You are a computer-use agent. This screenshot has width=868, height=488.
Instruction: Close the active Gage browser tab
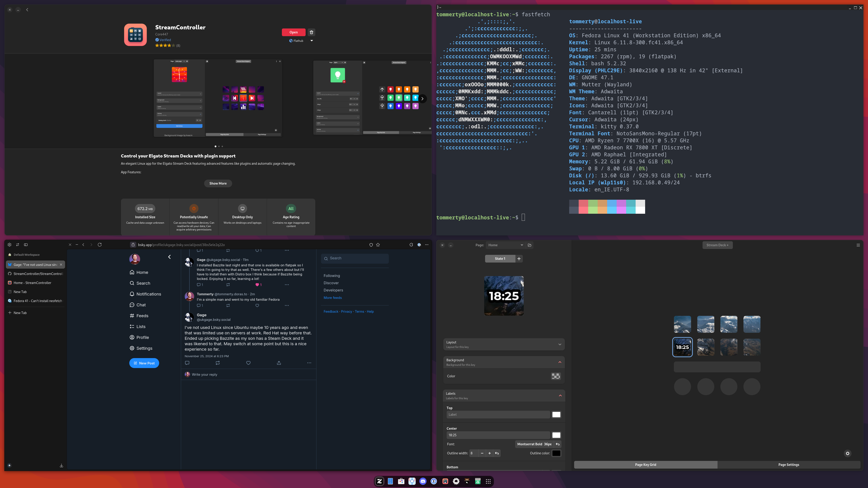click(x=61, y=265)
